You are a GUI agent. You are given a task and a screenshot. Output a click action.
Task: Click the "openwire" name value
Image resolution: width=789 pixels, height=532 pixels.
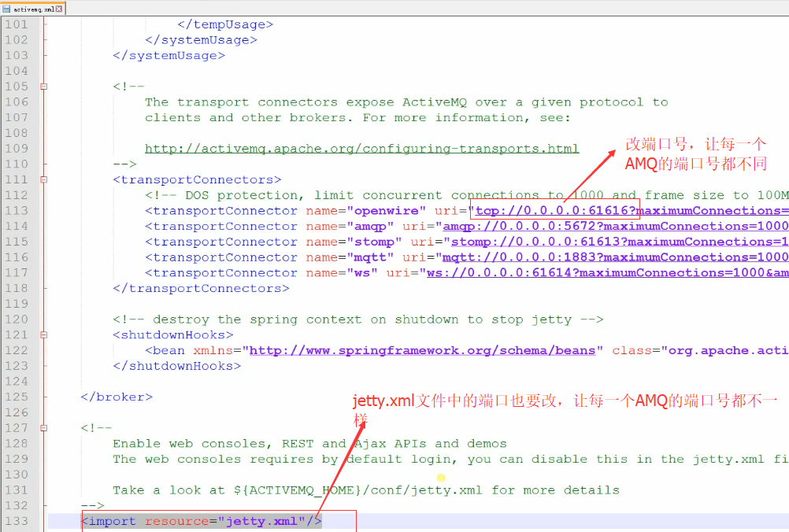386,211
